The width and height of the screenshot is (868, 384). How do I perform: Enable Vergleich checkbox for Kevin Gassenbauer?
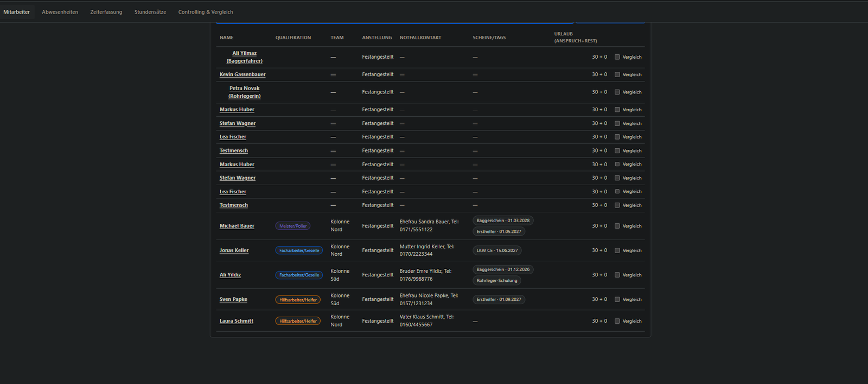tap(617, 74)
